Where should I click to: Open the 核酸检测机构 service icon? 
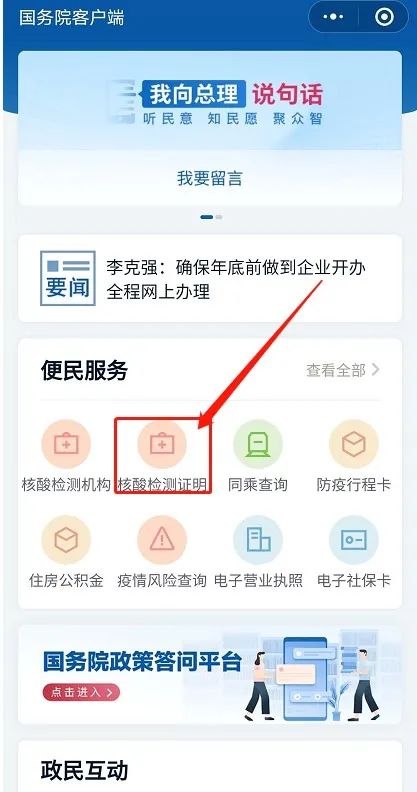tap(66, 444)
